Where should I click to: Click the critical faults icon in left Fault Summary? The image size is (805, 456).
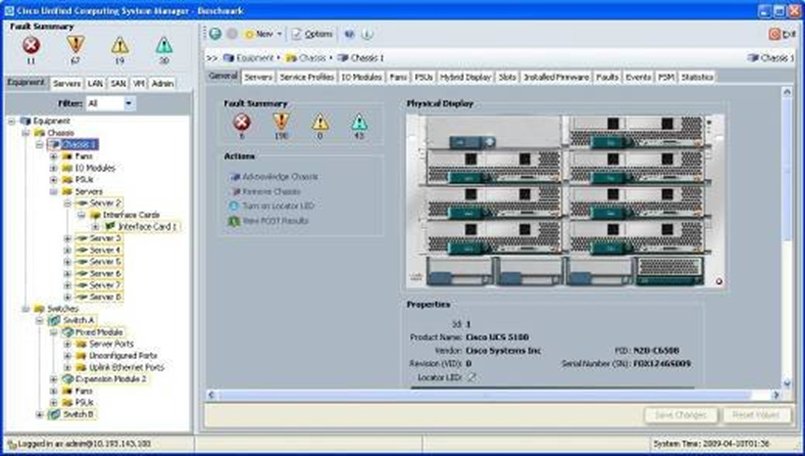click(x=31, y=45)
